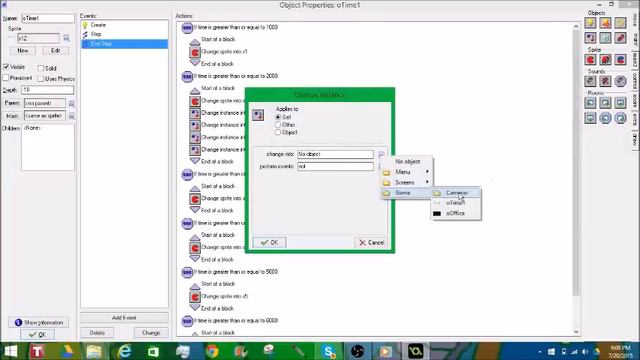Screen dimensions: 640x360
Task: Open Skype from the taskbar
Action: 328,351
